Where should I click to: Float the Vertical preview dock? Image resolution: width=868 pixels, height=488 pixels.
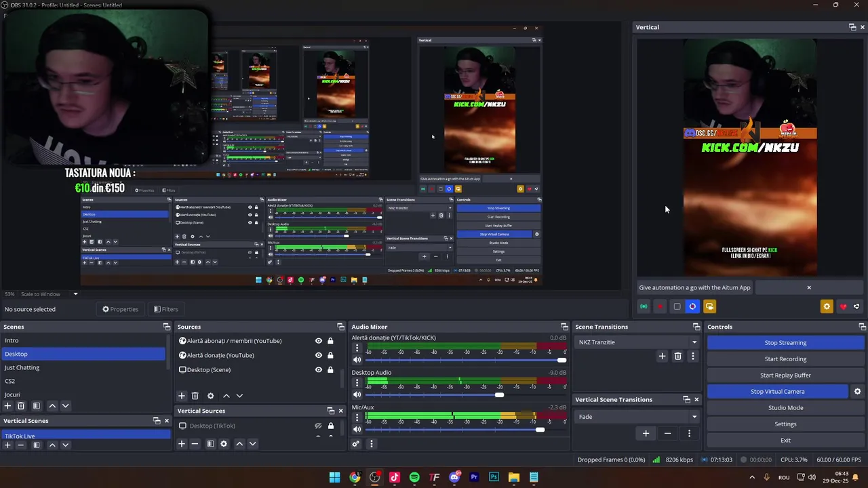852,27
